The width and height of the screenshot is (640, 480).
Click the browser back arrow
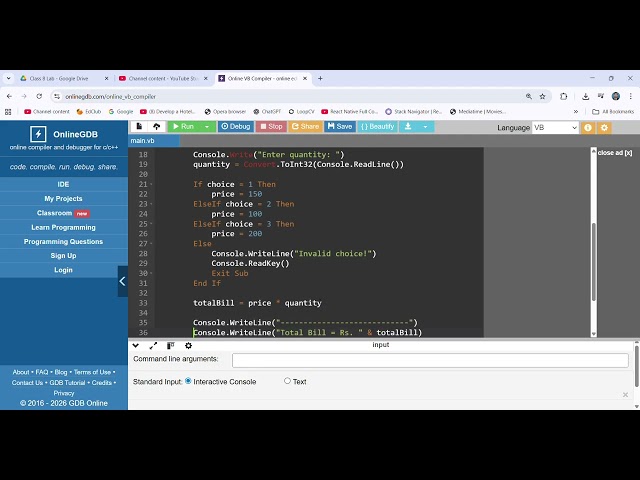9,97
